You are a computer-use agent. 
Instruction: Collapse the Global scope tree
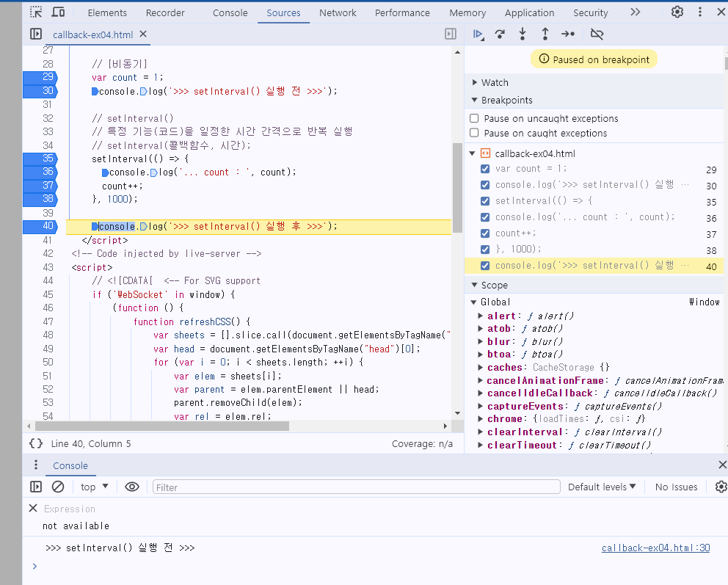tap(473, 302)
